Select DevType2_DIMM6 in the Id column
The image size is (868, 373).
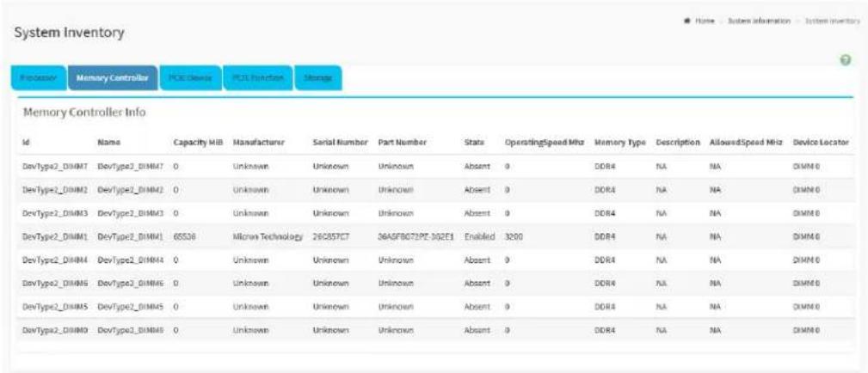55,283
